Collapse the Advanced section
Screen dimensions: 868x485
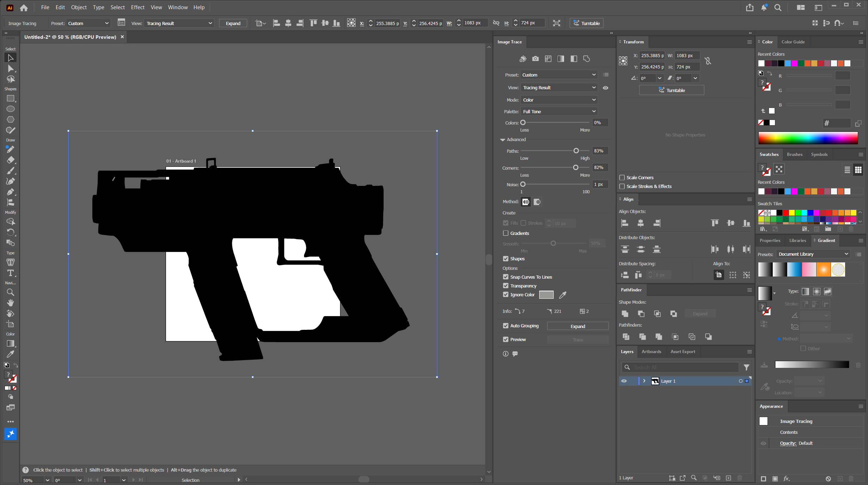tap(503, 140)
